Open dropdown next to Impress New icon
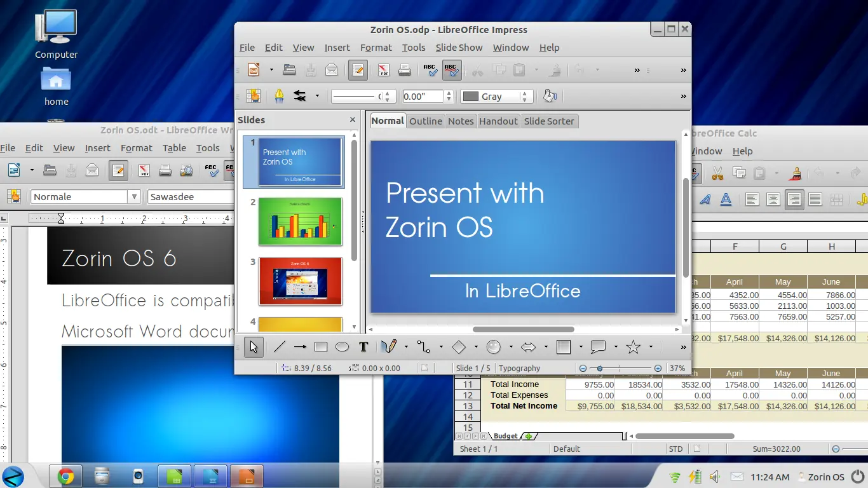 [271, 70]
